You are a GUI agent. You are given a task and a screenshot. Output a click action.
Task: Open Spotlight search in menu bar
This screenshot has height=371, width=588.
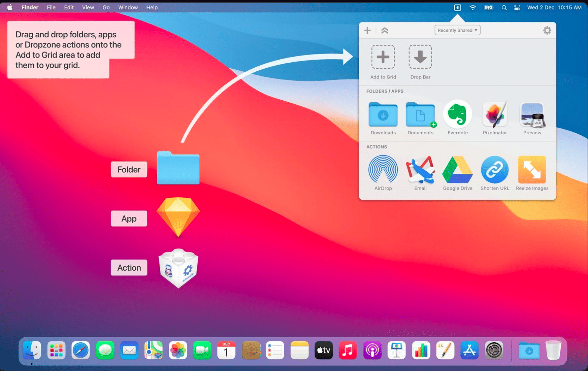(x=504, y=7)
